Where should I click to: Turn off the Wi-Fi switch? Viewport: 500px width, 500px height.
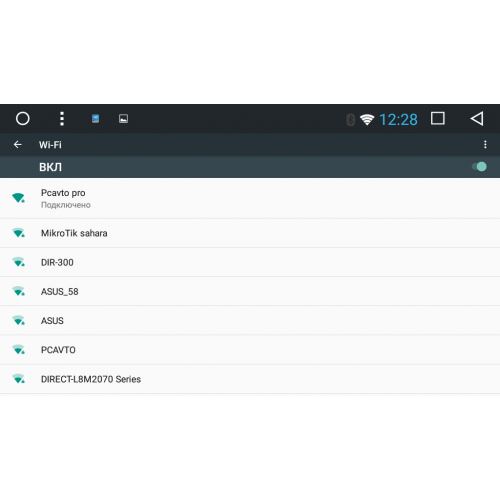[x=480, y=166]
